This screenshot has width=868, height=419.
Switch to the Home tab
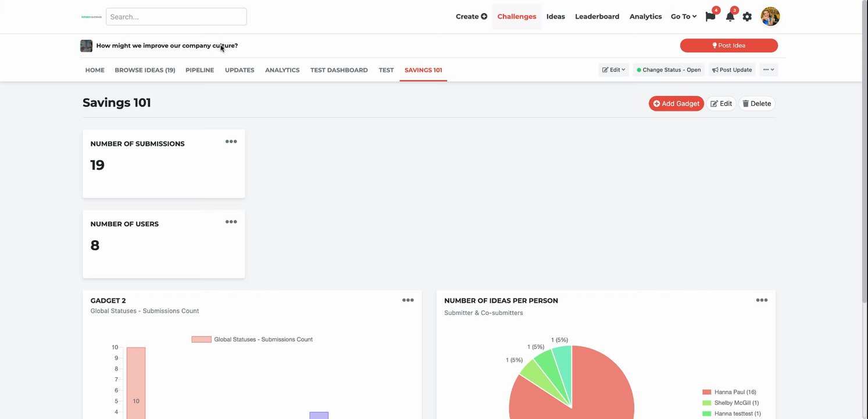point(95,70)
